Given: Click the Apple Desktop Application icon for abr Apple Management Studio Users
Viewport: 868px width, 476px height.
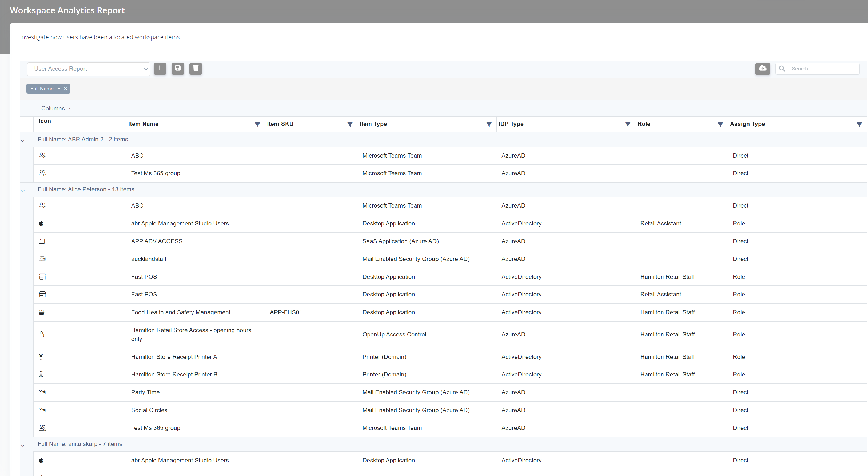Looking at the screenshot, I should [x=42, y=223].
